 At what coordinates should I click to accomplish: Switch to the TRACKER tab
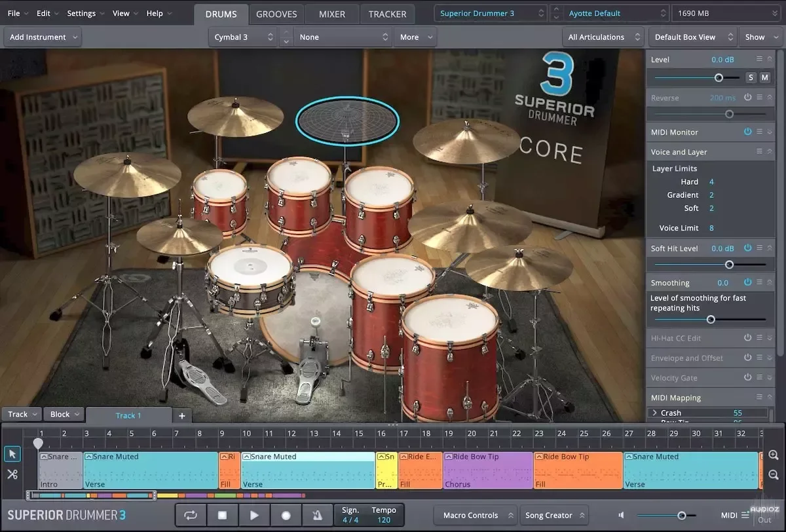click(387, 14)
